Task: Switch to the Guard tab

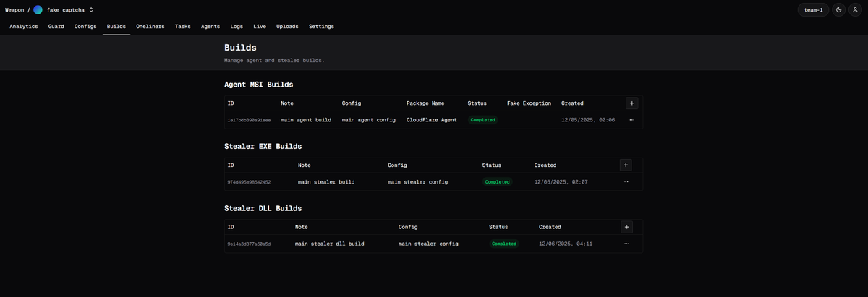Action: [56, 26]
